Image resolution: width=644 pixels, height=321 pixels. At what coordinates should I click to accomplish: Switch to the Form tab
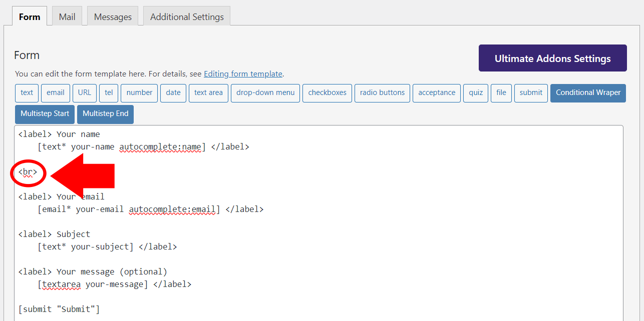(30, 16)
